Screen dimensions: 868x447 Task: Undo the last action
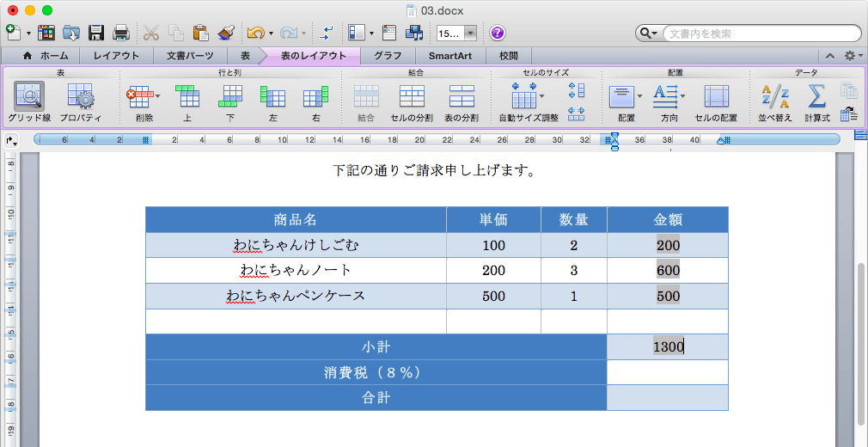256,34
